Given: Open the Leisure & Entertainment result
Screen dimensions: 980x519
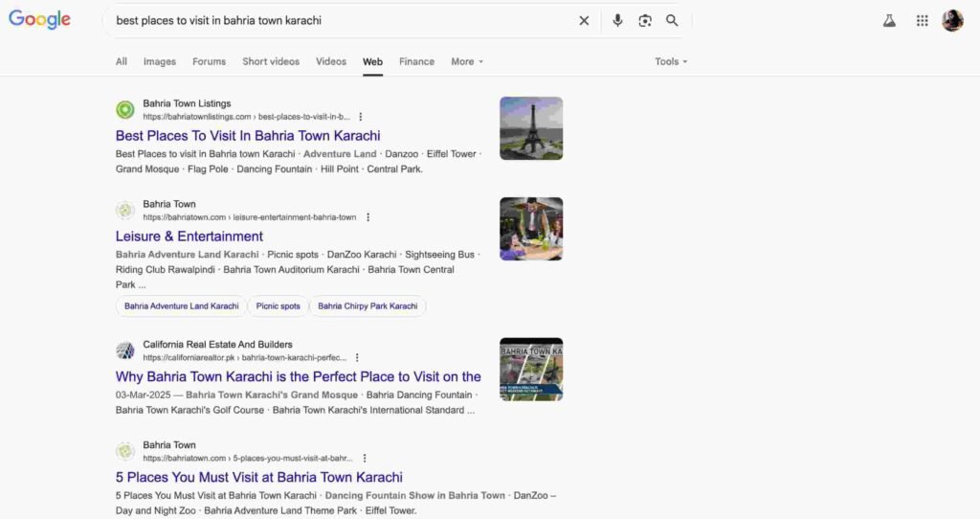Looking at the screenshot, I should click(x=189, y=237).
